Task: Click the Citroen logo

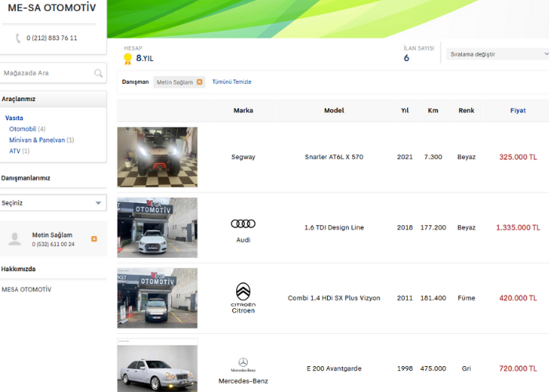Action: point(243,292)
